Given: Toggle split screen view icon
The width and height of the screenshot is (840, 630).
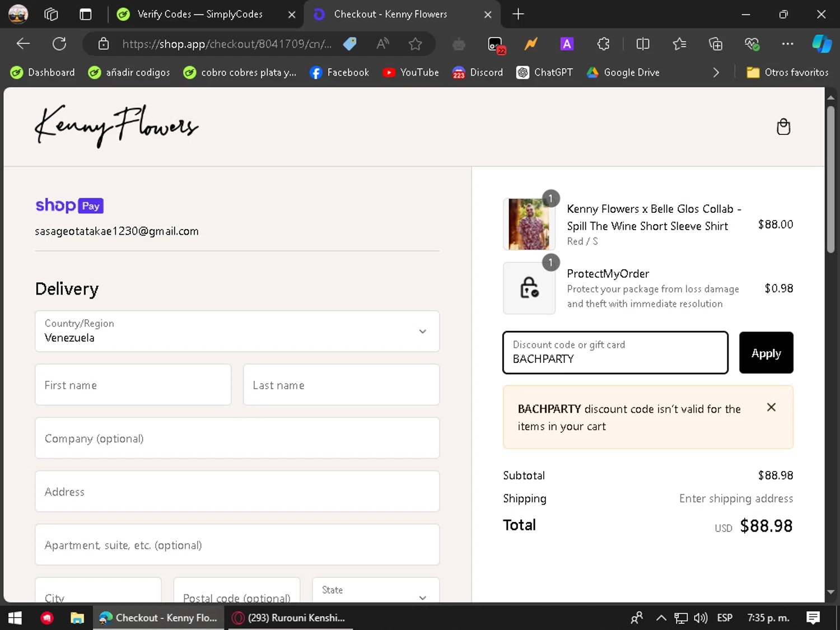Looking at the screenshot, I should point(643,44).
